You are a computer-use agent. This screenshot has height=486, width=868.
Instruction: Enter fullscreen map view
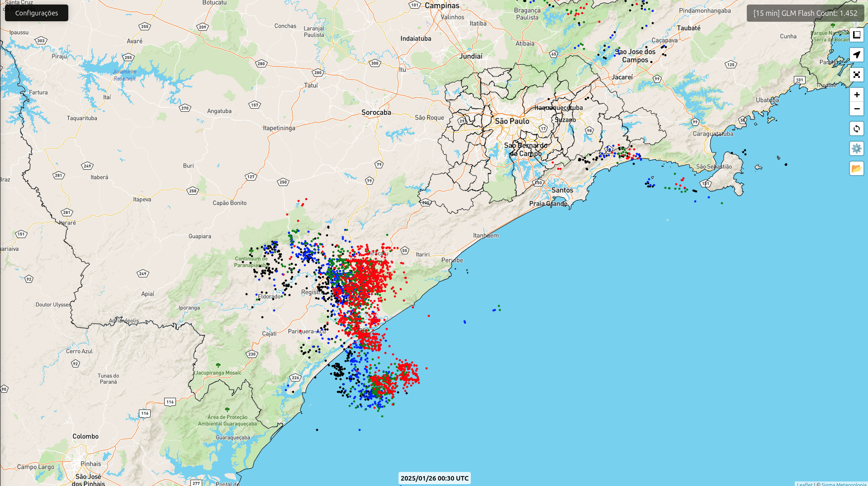pos(856,75)
